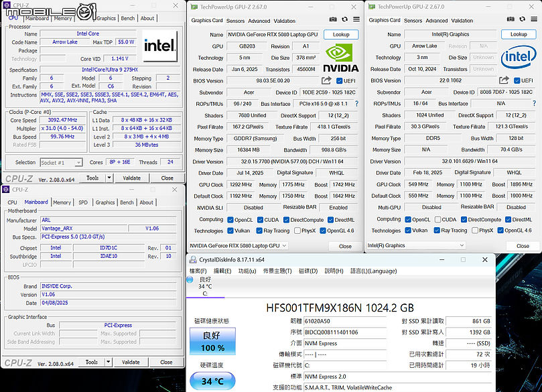Click Lookup button in NVIDIA GPU-Z
The height and width of the screenshot is (392, 542).
(341, 34)
